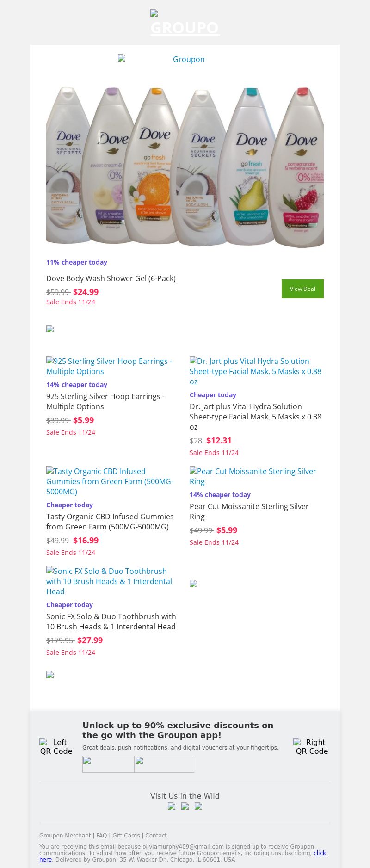The width and height of the screenshot is (370, 868).
Task: Open the Dove body wash product photo
Action: click(x=185, y=166)
